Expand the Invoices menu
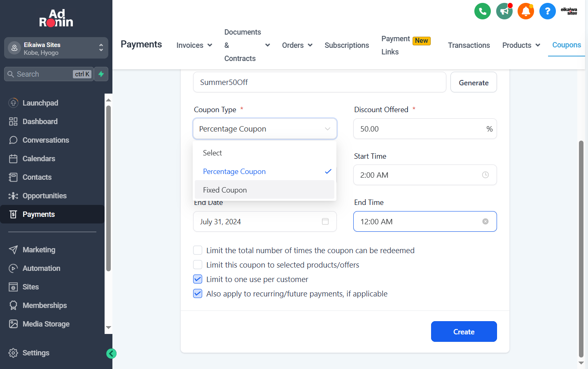 coord(194,45)
